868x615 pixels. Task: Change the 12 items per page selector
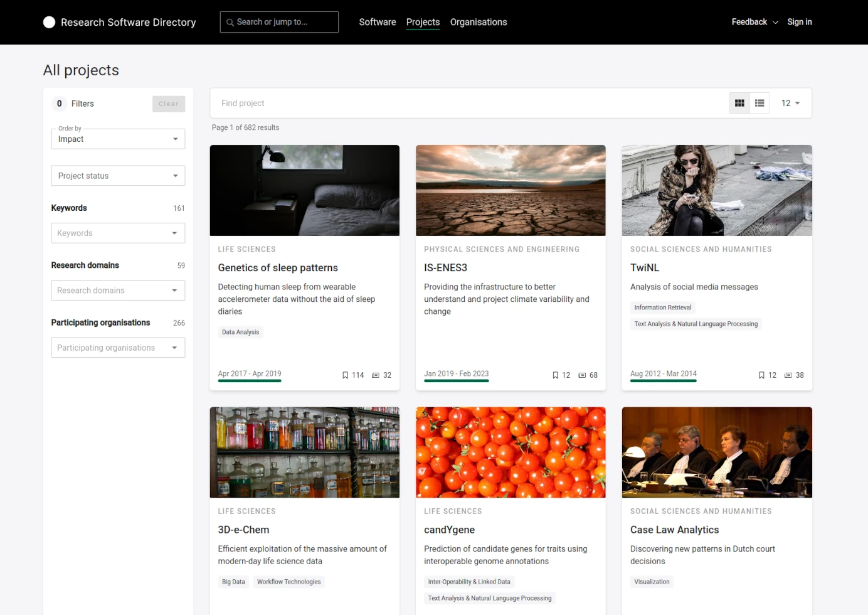point(790,104)
